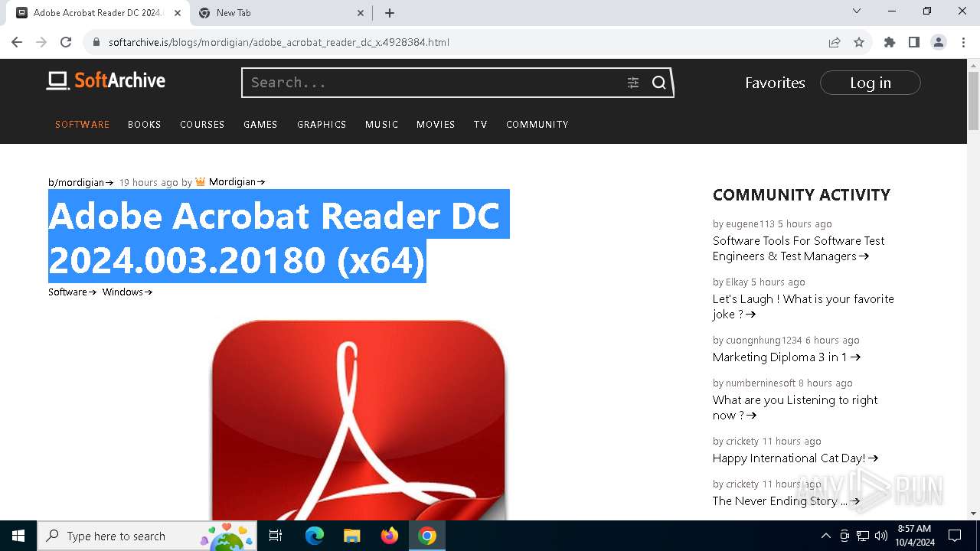Click the browser address bar URL
The width and height of the screenshot is (980, 551).
279,42
